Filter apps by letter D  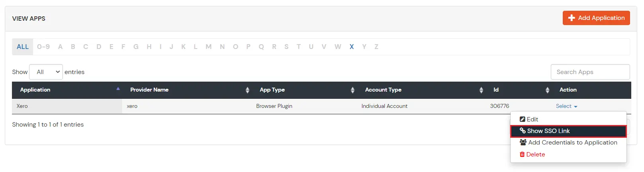(x=99, y=47)
